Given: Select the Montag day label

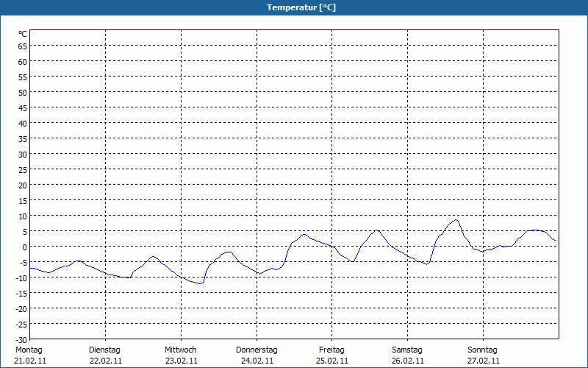Looking at the screenshot, I should click(x=29, y=350).
